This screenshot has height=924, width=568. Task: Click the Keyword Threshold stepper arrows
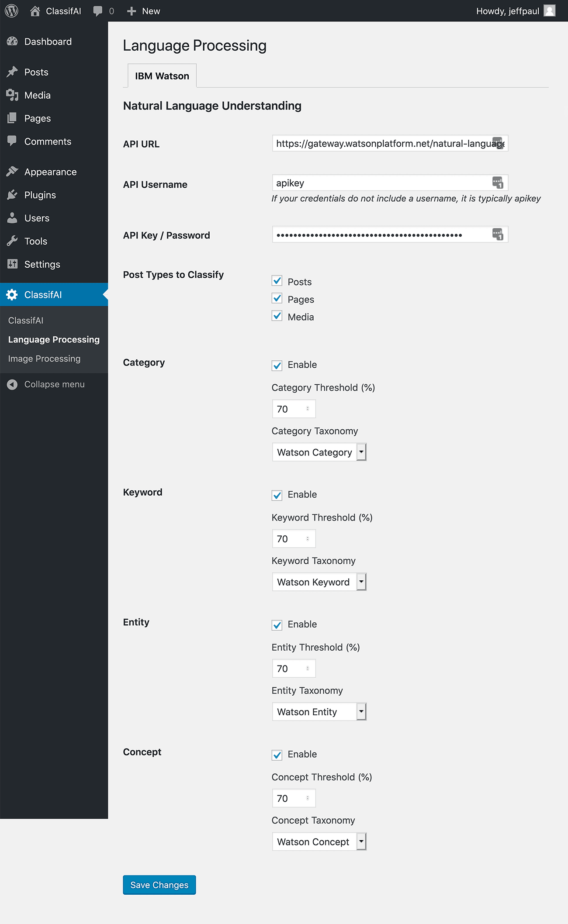tap(308, 538)
